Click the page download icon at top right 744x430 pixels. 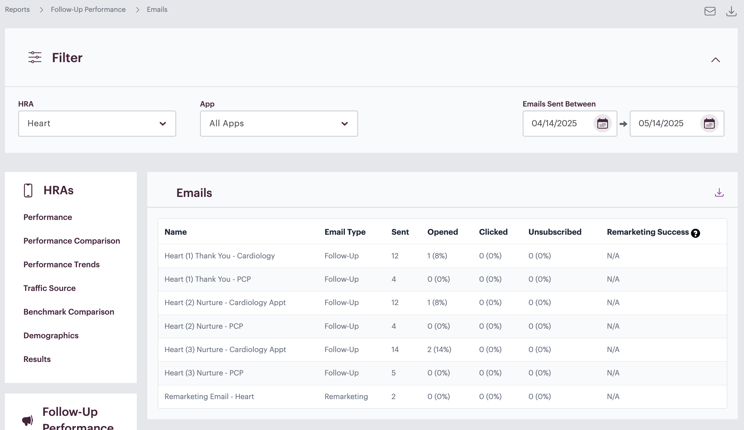(x=731, y=11)
